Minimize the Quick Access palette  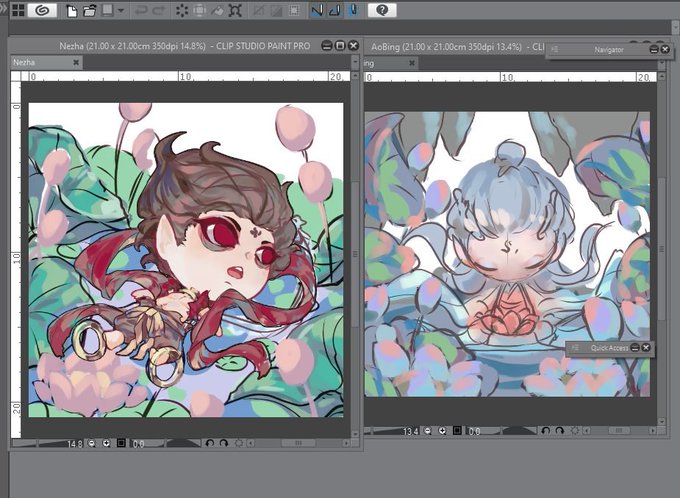[635, 347]
